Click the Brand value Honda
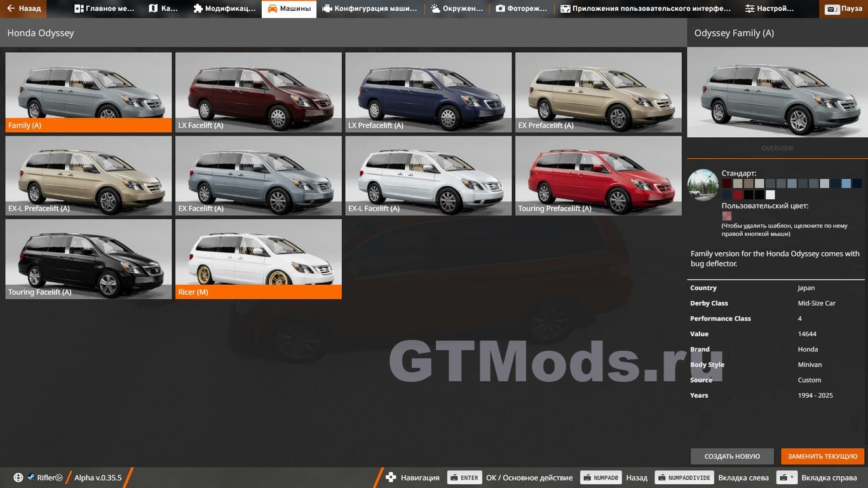This screenshot has width=868, height=488. tap(808, 349)
